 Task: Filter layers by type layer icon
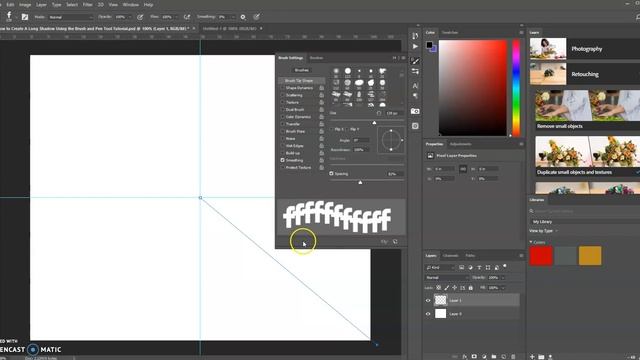[x=479, y=267]
